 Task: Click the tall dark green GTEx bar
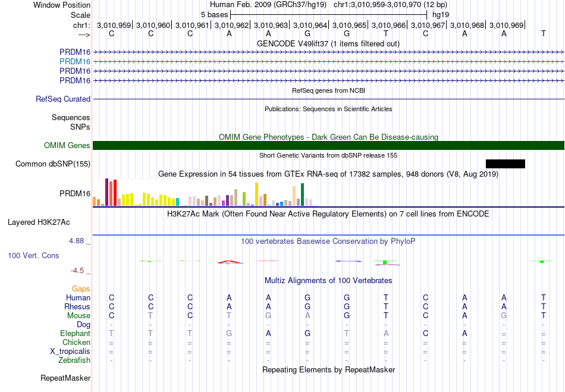click(x=302, y=195)
